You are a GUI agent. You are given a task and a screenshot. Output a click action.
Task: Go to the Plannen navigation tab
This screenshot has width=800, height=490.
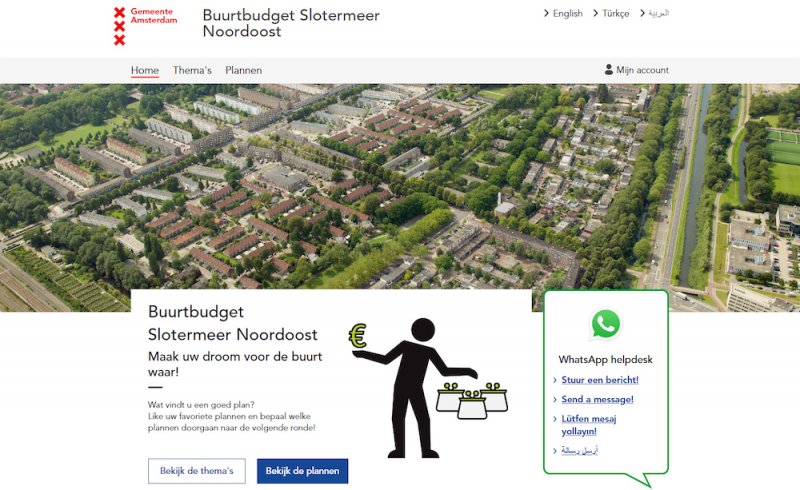[x=243, y=70]
